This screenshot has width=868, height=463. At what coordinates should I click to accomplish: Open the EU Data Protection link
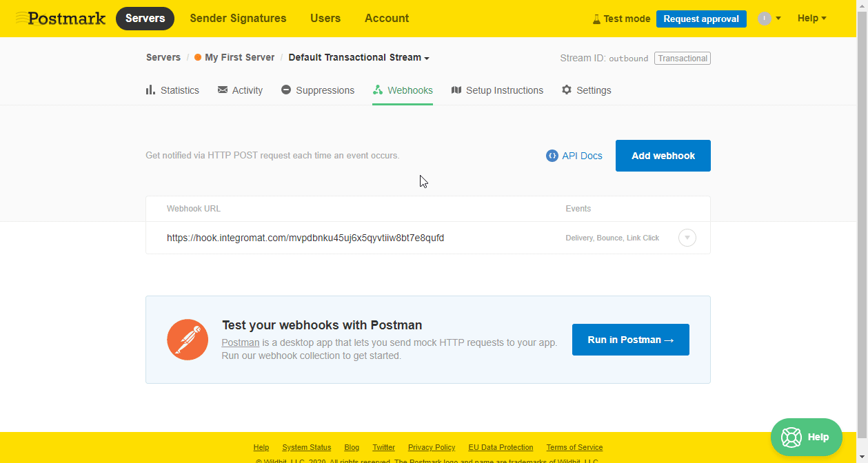point(501,447)
